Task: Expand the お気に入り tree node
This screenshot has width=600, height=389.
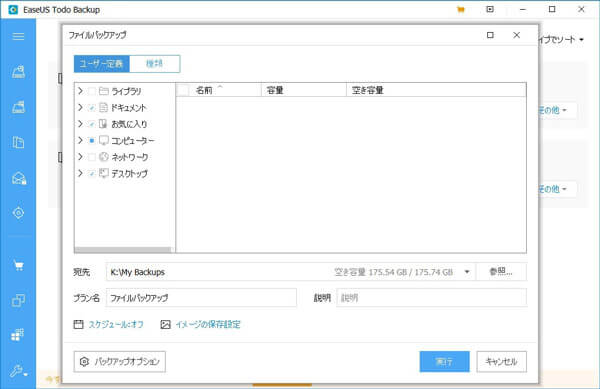Action: 80,124
